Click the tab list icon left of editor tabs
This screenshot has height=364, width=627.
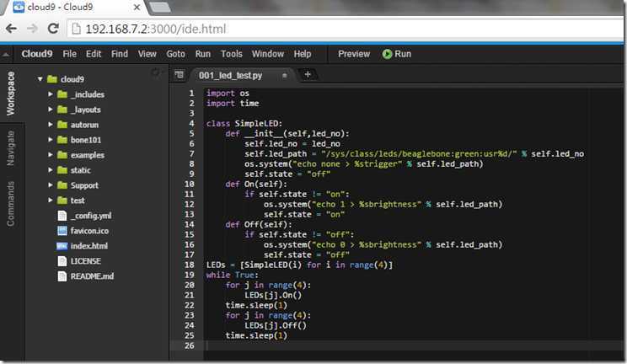(x=179, y=75)
